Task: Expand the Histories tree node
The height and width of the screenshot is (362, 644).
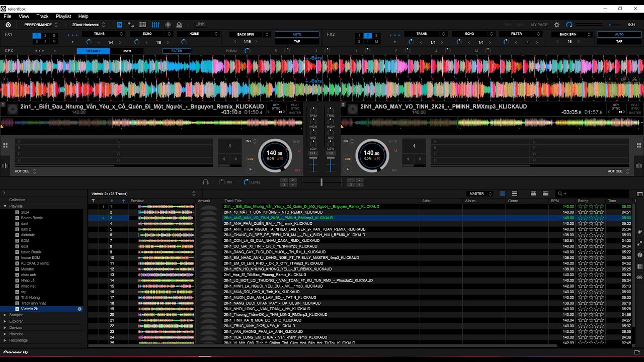Action: click(x=6, y=334)
